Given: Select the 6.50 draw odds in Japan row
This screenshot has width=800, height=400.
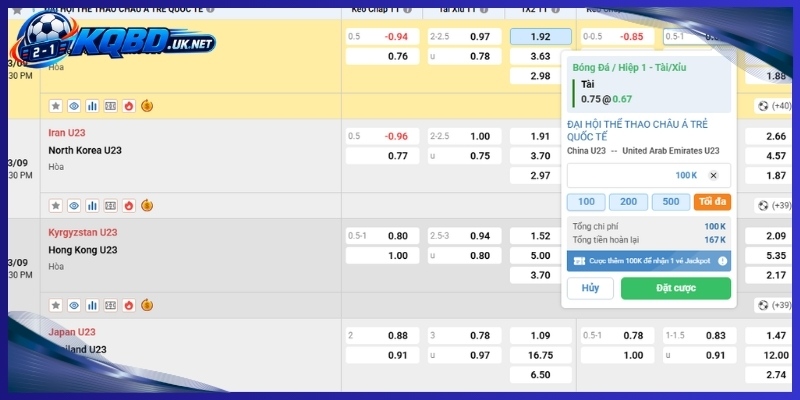Looking at the screenshot, I should coord(541,374).
